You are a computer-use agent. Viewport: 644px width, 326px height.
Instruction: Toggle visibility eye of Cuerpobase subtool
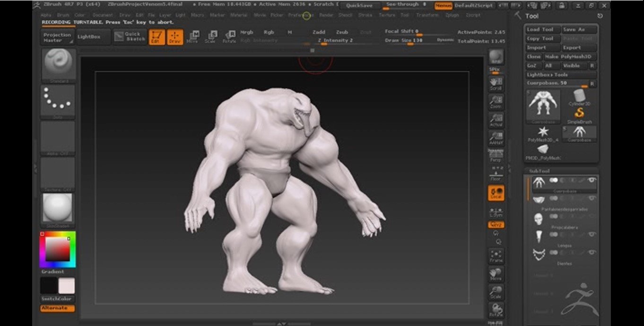pyautogui.click(x=592, y=180)
